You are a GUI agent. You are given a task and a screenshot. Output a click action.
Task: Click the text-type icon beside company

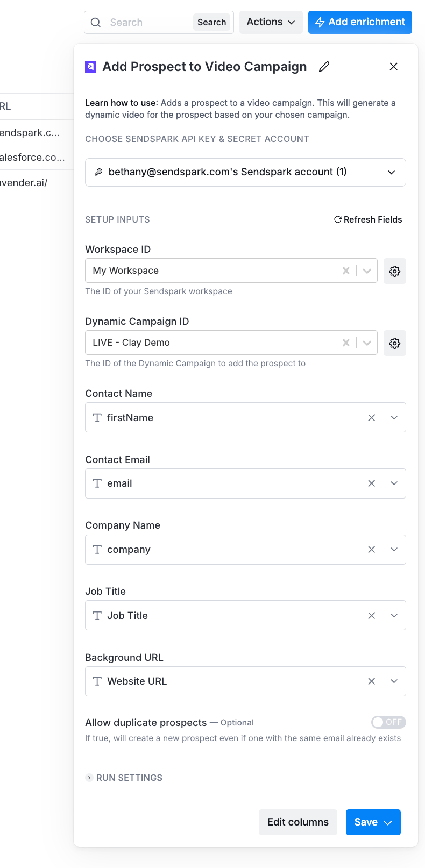[x=97, y=550]
